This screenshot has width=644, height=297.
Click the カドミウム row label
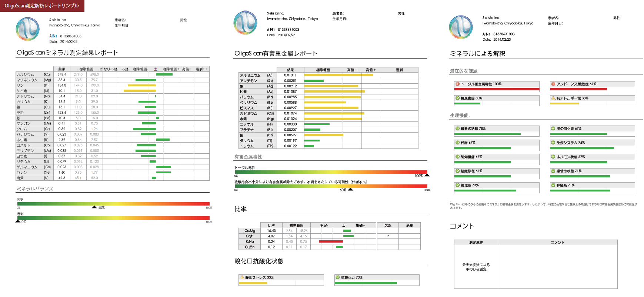click(x=248, y=113)
